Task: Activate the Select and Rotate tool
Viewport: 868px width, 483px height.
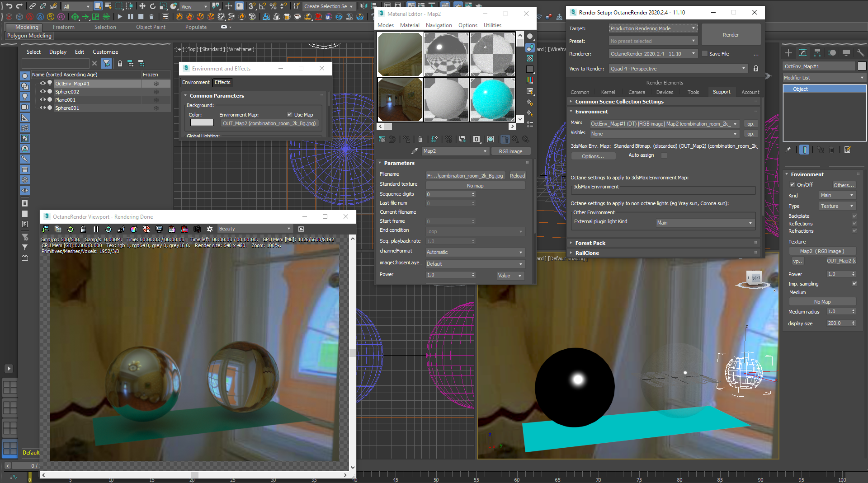Action: click(153, 6)
